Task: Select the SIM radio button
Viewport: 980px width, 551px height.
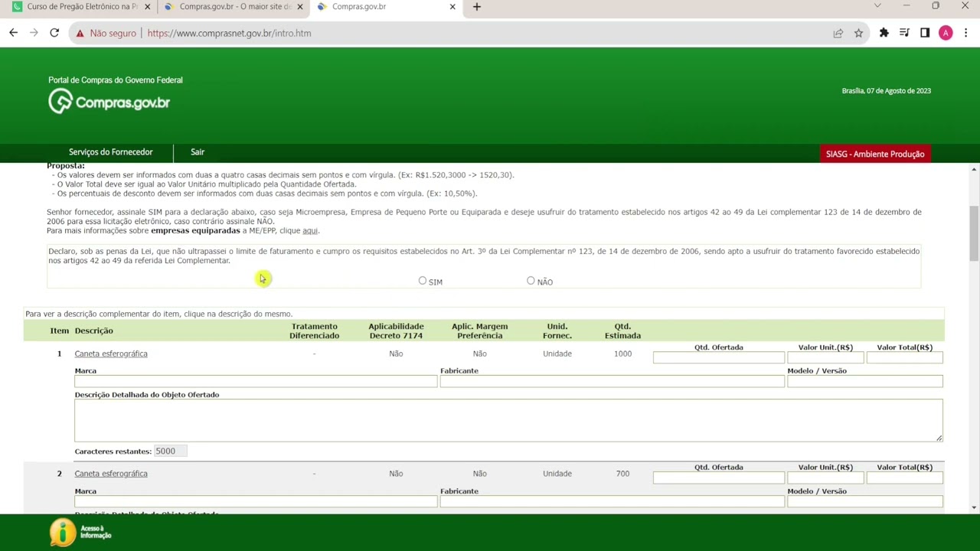Action: tap(423, 281)
